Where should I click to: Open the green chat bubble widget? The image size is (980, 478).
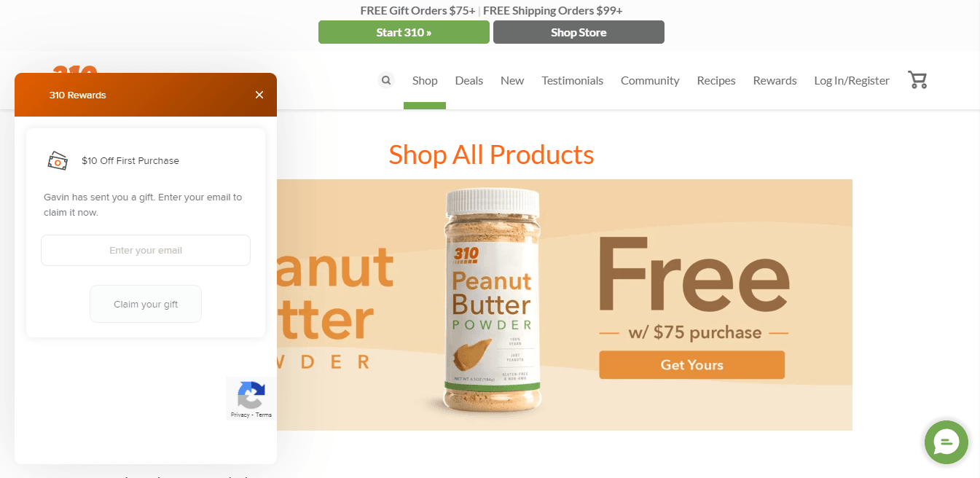(x=946, y=442)
